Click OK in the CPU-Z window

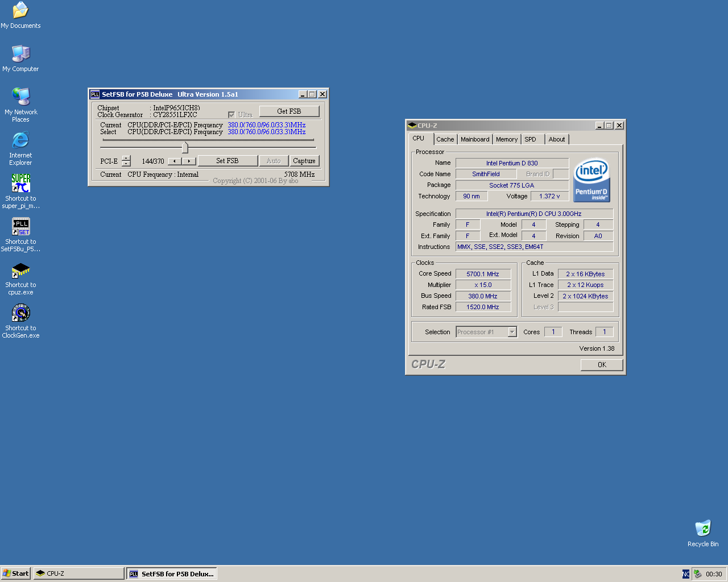602,365
